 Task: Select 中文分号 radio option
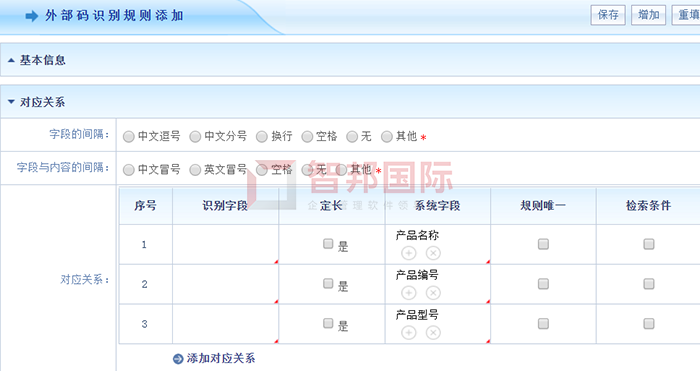tap(195, 137)
